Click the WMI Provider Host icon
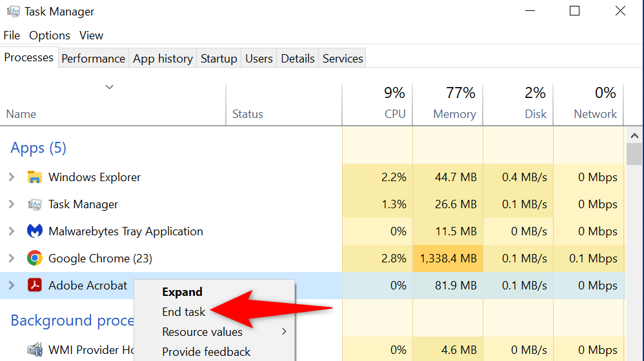 coord(34,349)
